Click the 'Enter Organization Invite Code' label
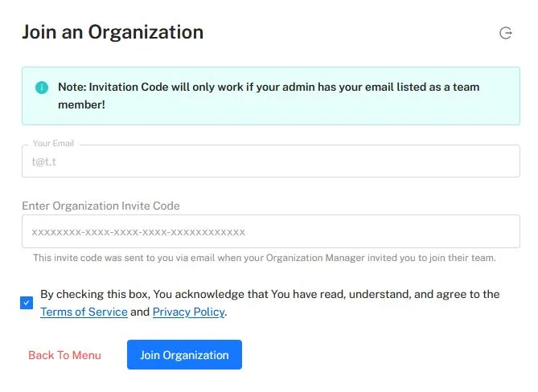 [x=101, y=206]
